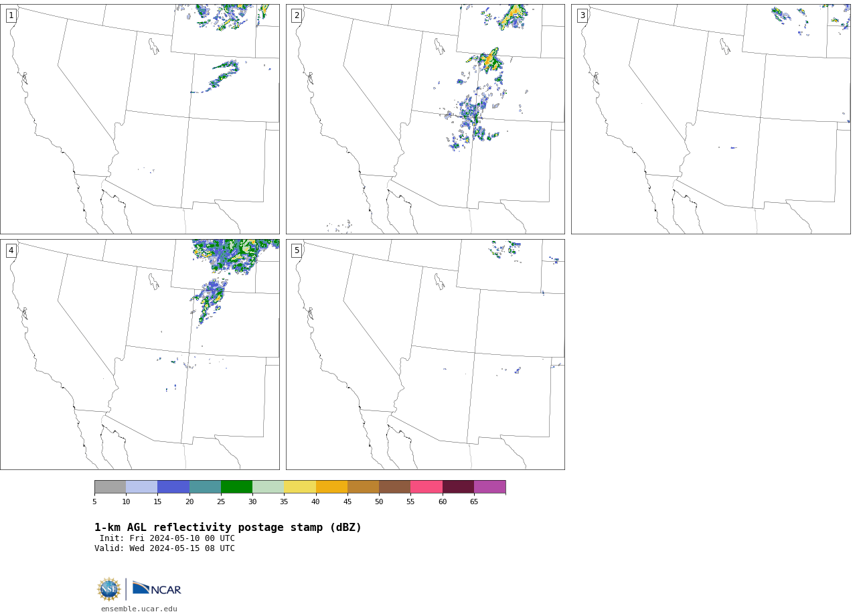
Task: Click the member number 5 label box
Action: 297,250
